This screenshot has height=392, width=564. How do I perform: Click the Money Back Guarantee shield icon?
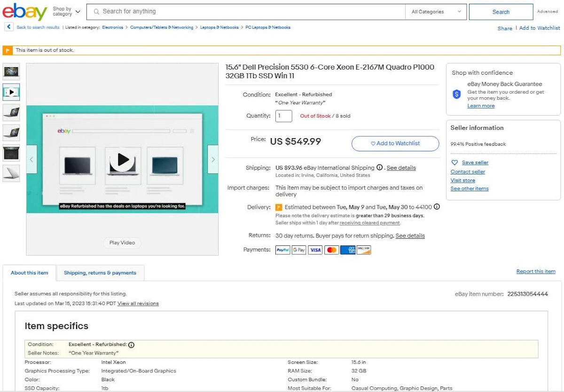[457, 94]
